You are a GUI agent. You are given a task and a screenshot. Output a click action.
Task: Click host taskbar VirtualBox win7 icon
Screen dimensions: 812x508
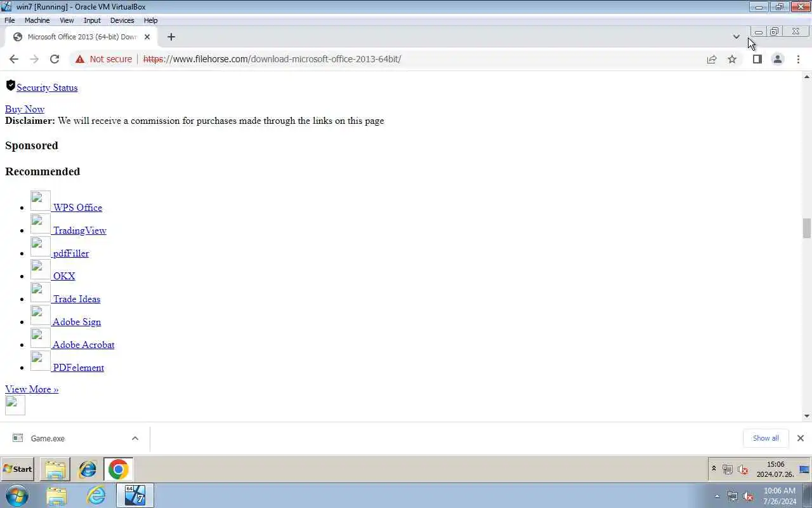pyautogui.click(x=135, y=495)
